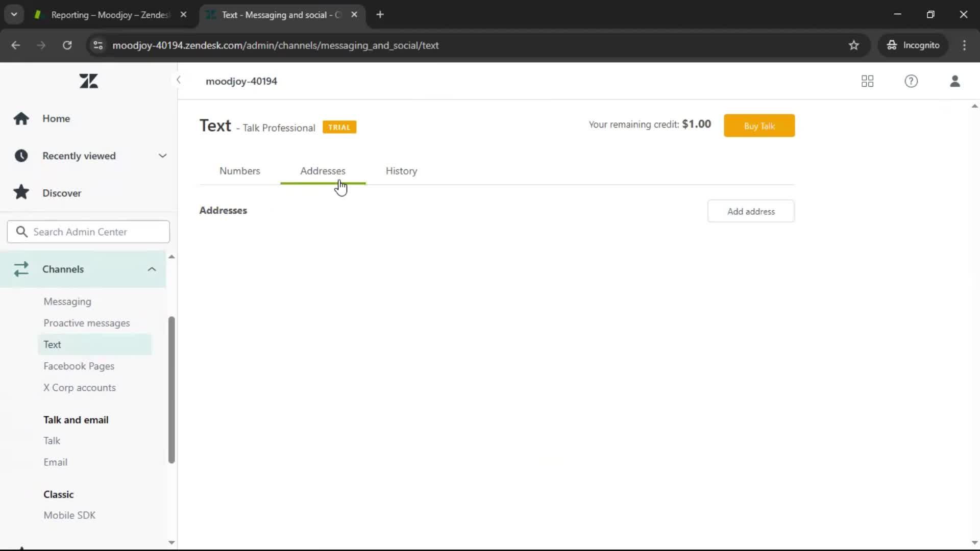Close the Text - Messaging and social tab

[354, 15]
